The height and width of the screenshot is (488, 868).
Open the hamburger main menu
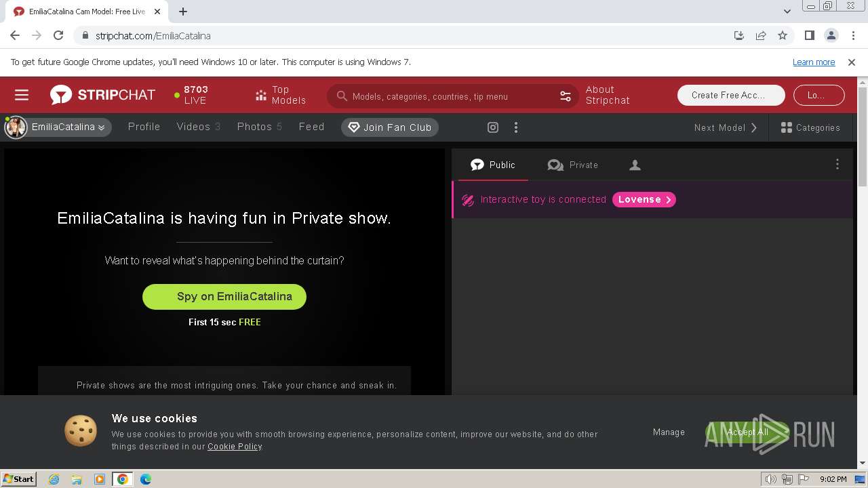(x=22, y=96)
